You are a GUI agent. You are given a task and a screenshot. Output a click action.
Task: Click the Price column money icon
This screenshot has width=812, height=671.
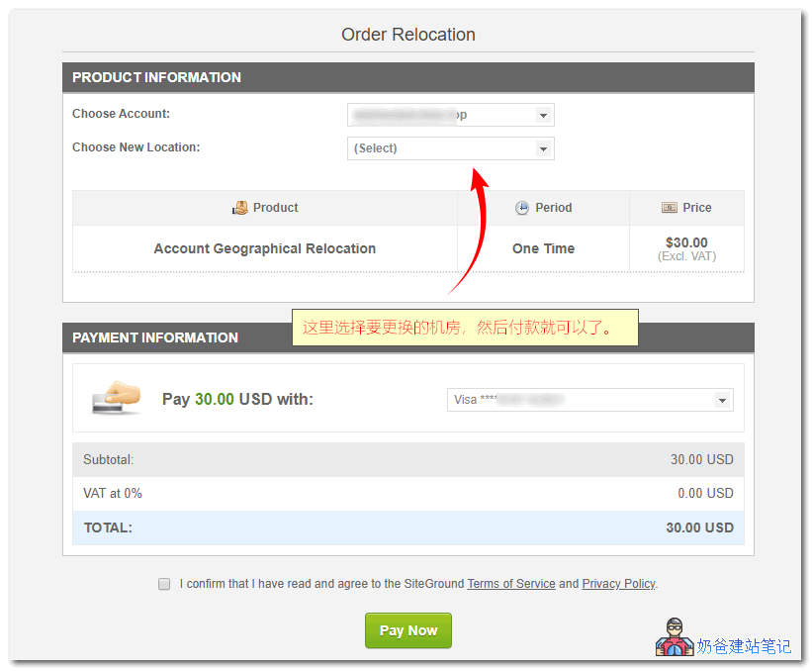tap(670, 208)
